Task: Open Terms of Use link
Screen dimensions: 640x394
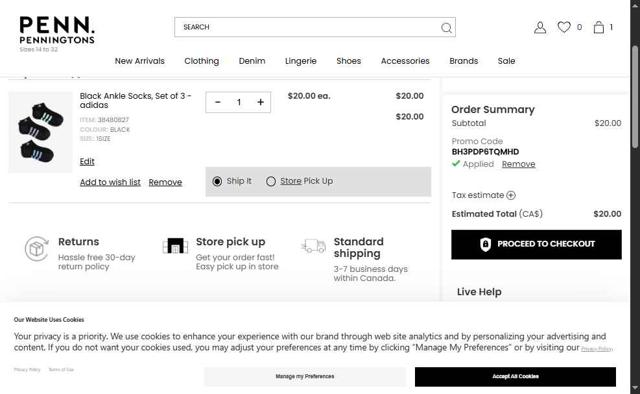Action: click(61, 370)
